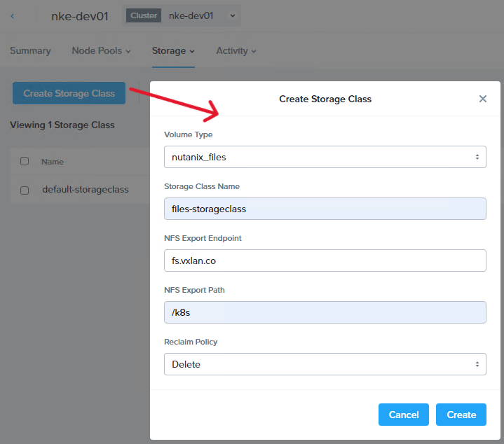
Task: Open the Activity tab menu
Action: pos(236,50)
